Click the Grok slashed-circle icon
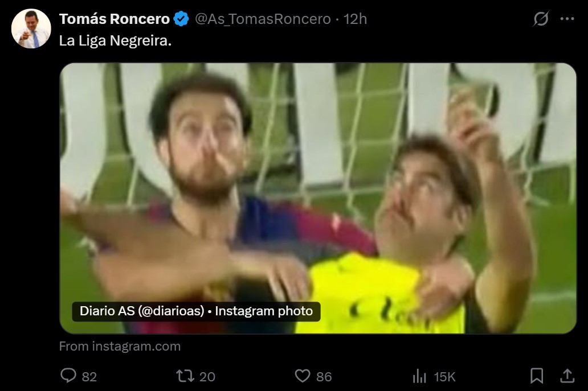The width and height of the screenshot is (588, 391). (x=541, y=19)
